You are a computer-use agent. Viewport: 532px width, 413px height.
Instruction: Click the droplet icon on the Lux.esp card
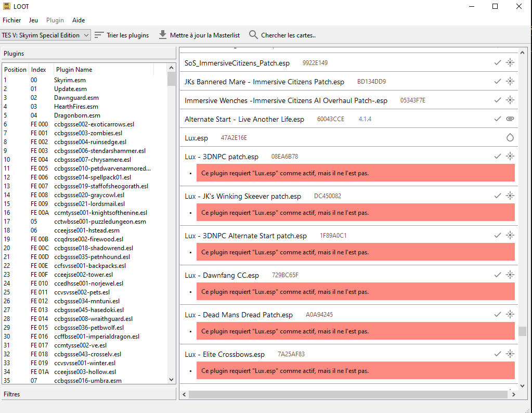click(x=510, y=138)
